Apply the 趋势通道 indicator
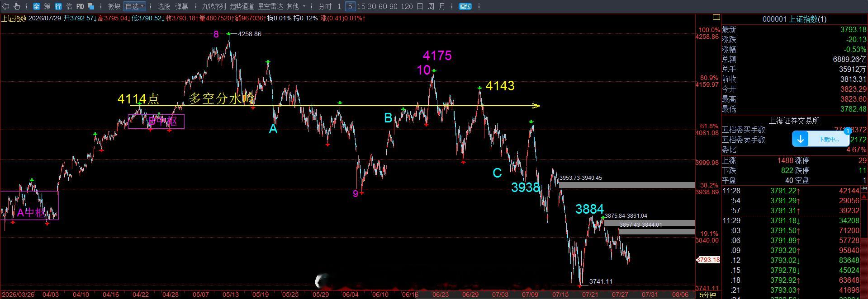The width and height of the screenshot is (868, 299). point(242,6)
